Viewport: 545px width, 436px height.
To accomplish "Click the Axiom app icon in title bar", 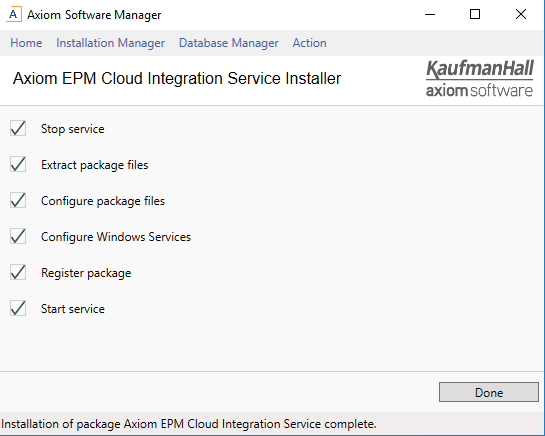I will (x=14, y=14).
